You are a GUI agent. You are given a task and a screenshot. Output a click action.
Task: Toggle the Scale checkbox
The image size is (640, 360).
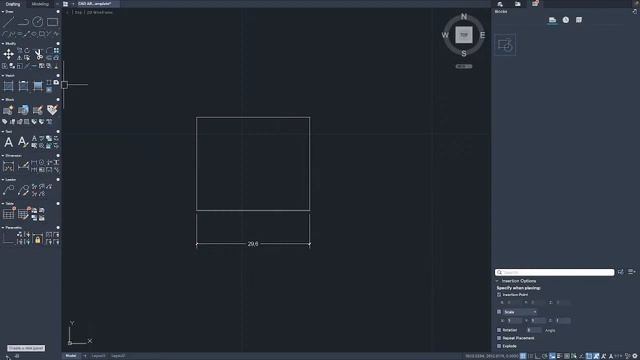[499, 312]
